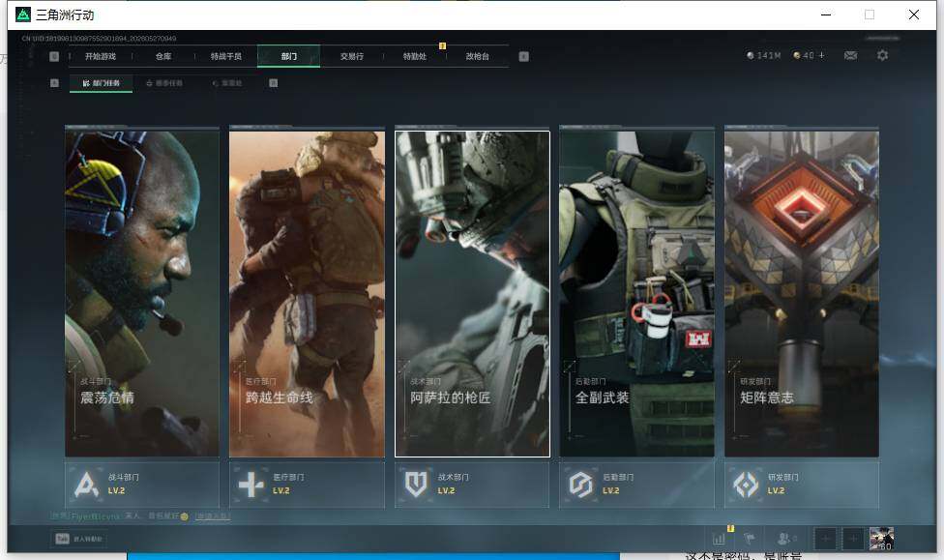
Task: Click the 研发部门 diamond emblem icon
Action: click(746, 485)
